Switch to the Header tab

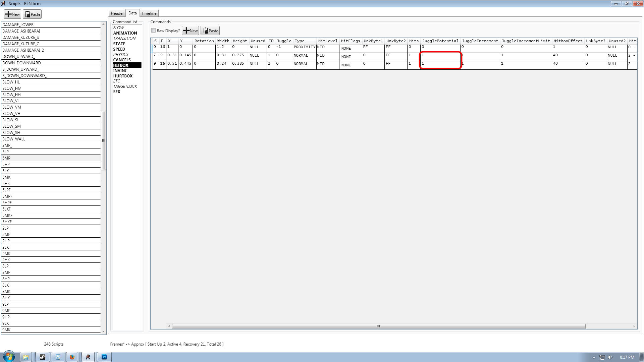tap(117, 13)
